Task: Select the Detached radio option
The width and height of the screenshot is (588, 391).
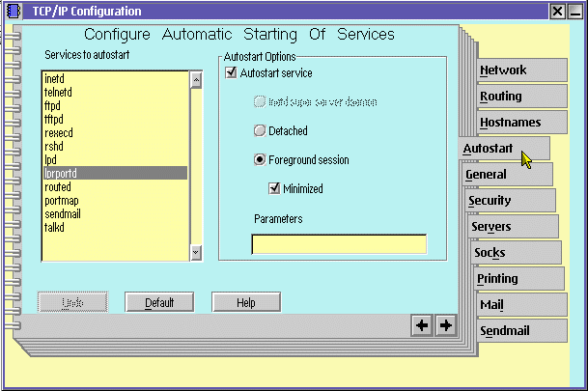Action: (259, 130)
